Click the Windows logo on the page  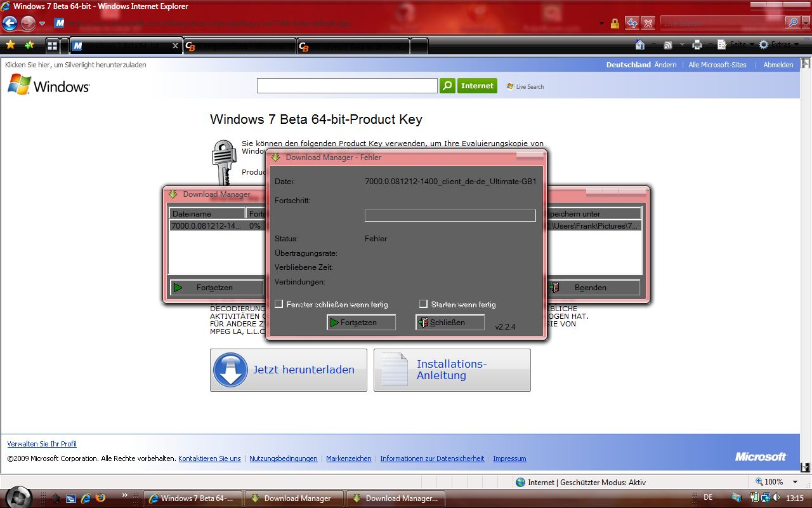(49, 85)
